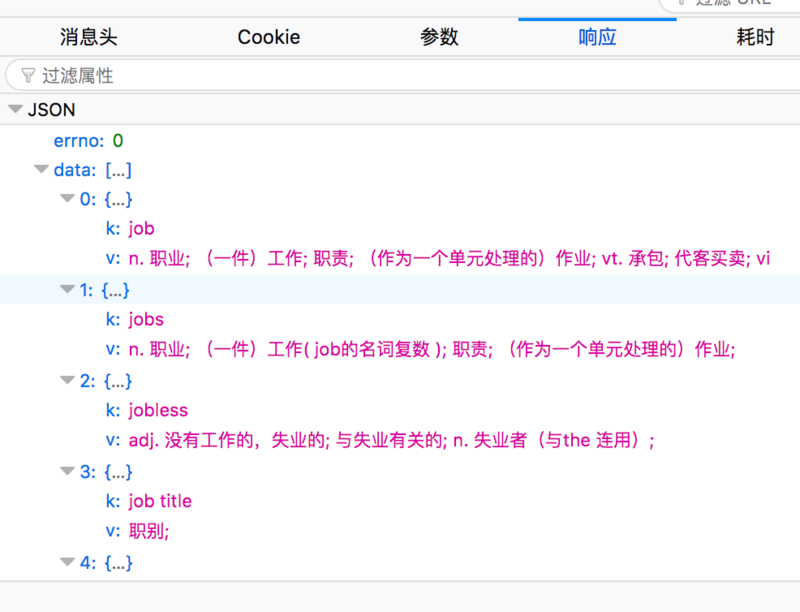Collapse item 3 disclosure triangle
Screen dimensions: 800x612
(x=67, y=471)
